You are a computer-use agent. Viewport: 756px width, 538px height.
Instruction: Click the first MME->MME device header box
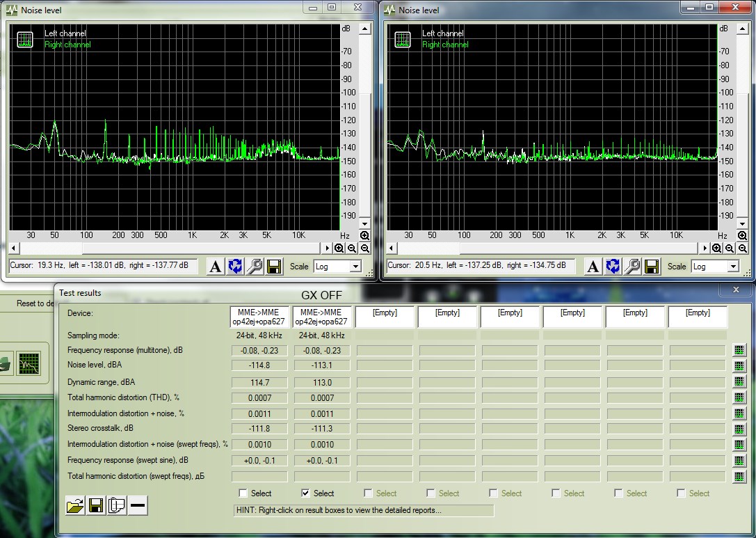[259, 317]
